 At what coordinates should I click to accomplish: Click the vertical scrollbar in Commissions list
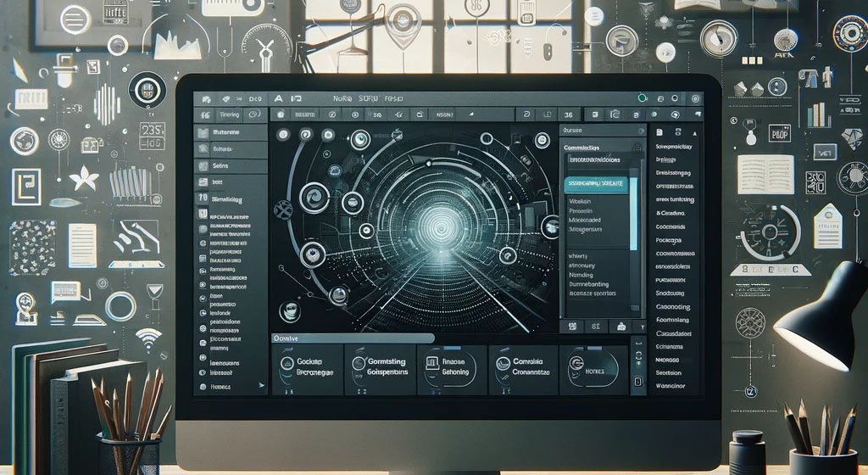coord(632,221)
